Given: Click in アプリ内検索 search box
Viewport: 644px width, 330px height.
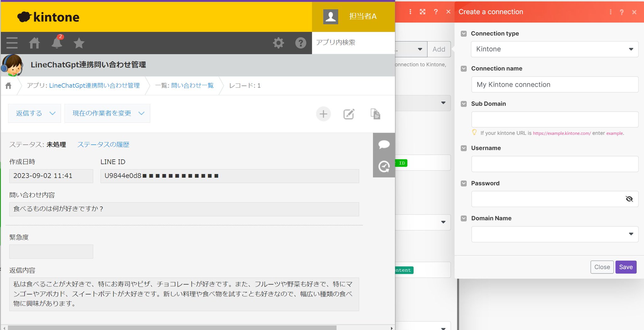Looking at the screenshot, I should coord(353,43).
